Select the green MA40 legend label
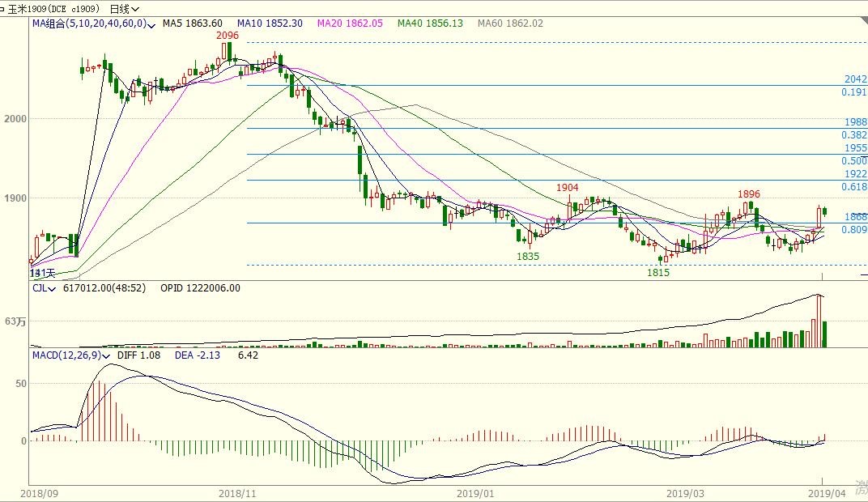 pos(429,23)
